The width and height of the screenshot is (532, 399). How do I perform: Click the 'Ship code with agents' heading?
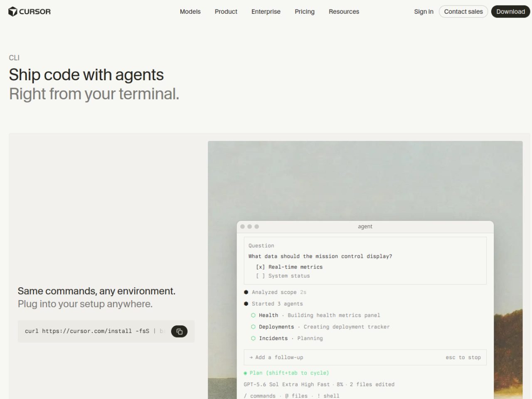pyautogui.click(x=86, y=75)
